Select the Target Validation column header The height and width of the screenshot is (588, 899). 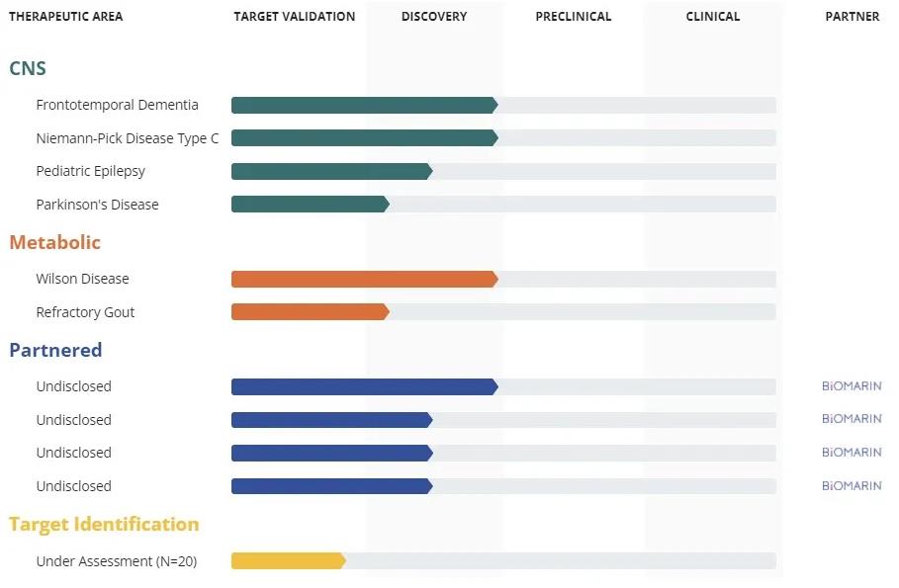tap(294, 17)
